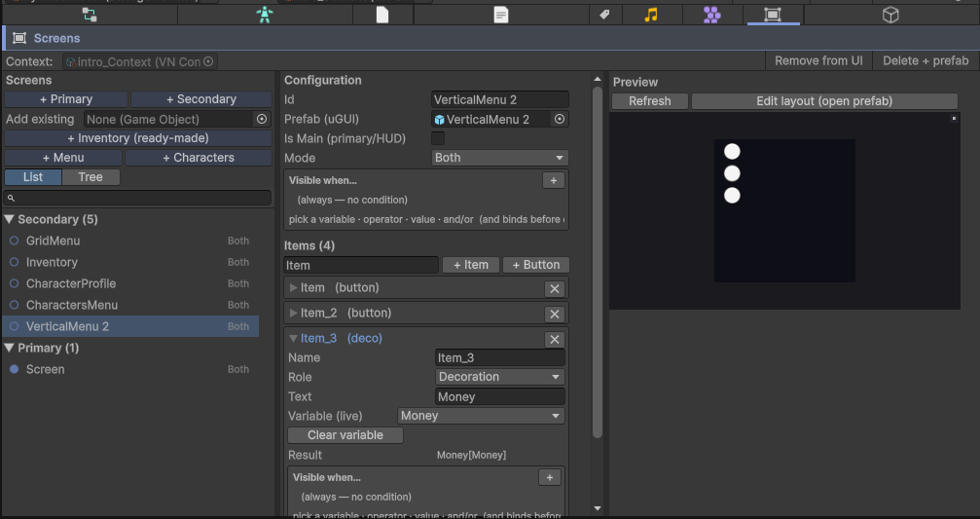Click the Result value Money[Money]
Viewport: 980px width, 519px height.
tap(471, 455)
